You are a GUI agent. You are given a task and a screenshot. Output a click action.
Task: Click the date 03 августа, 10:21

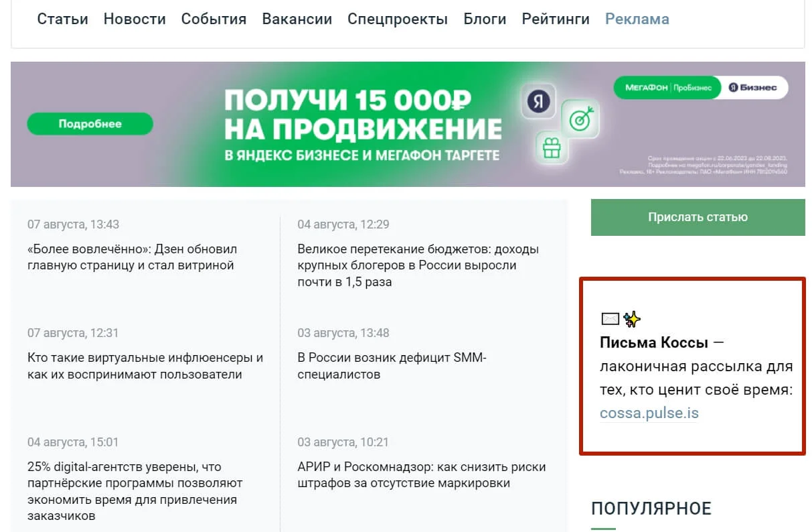pyautogui.click(x=343, y=442)
